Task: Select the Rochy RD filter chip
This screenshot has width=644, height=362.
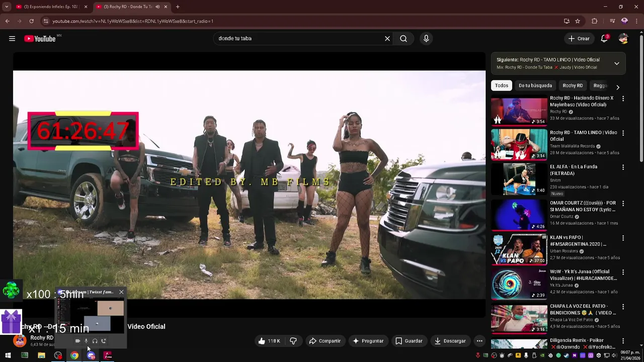Action: (573, 85)
